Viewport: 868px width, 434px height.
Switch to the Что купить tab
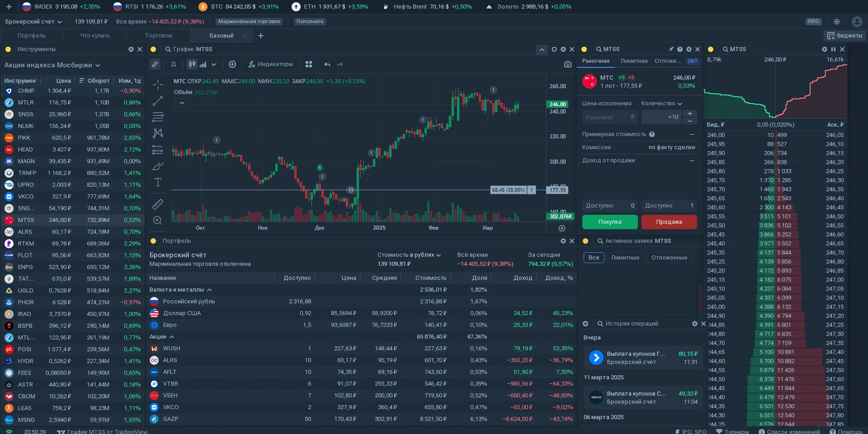point(95,36)
